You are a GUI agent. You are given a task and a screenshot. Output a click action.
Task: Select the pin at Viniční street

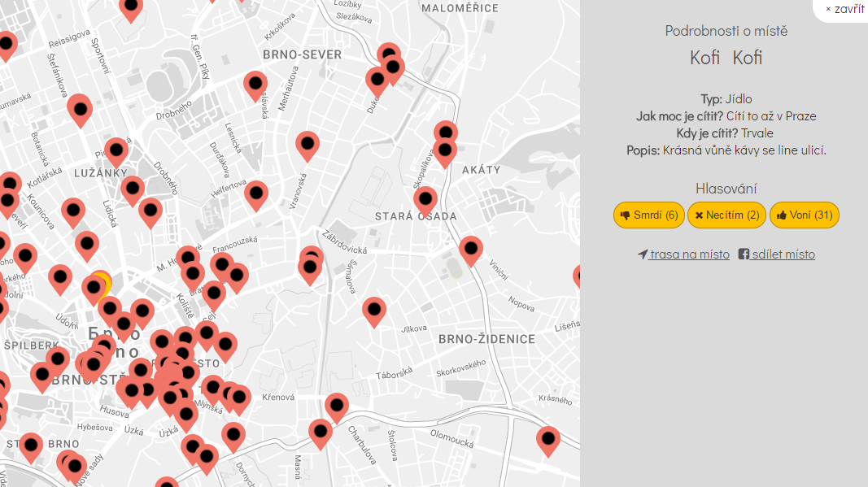[x=470, y=251]
